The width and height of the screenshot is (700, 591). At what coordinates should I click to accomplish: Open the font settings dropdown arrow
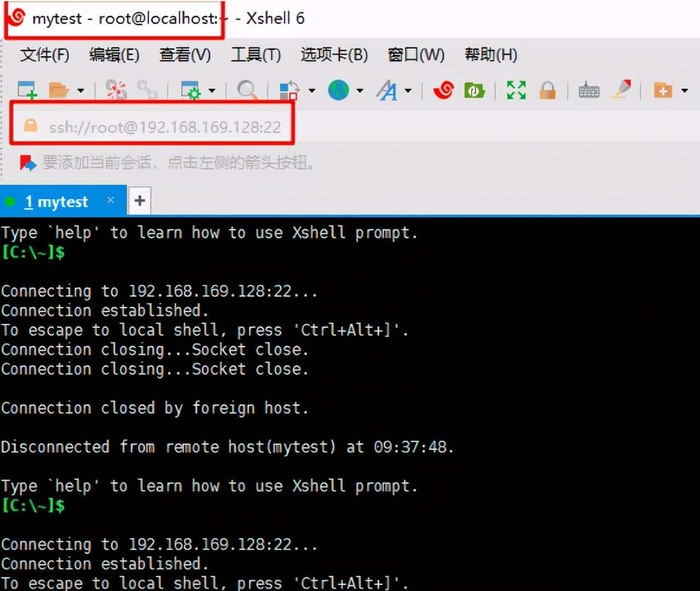(x=408, y=90)
